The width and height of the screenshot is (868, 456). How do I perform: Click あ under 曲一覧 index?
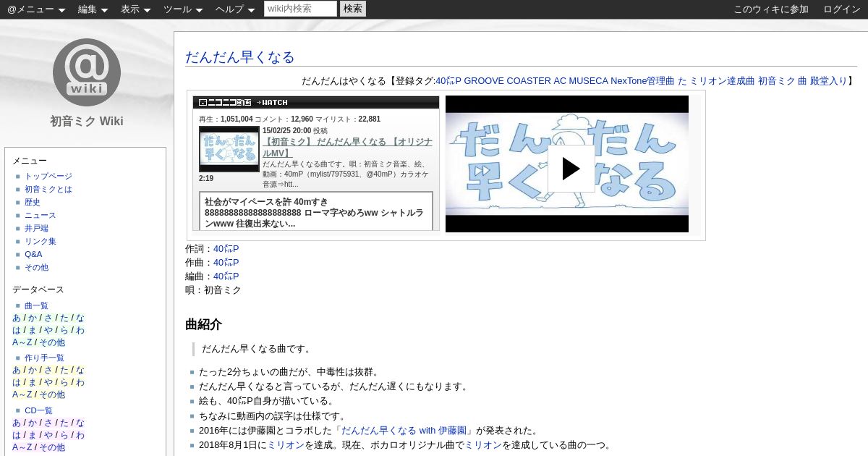point(17,318)
